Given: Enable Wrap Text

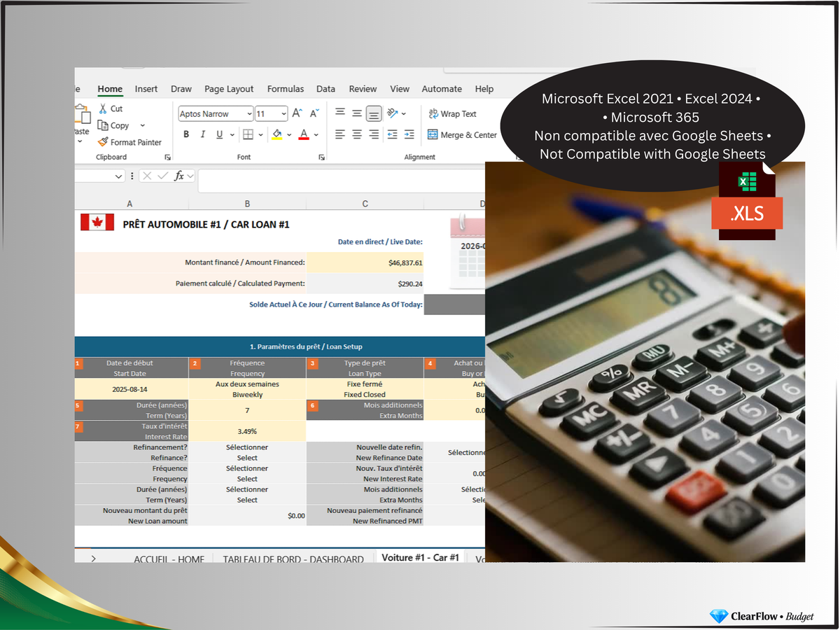Looking at the screenshot, I should (451, 114).
